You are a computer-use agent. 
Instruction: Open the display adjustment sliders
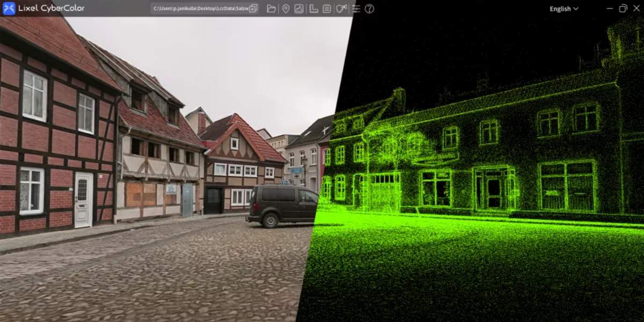[355, 9]
